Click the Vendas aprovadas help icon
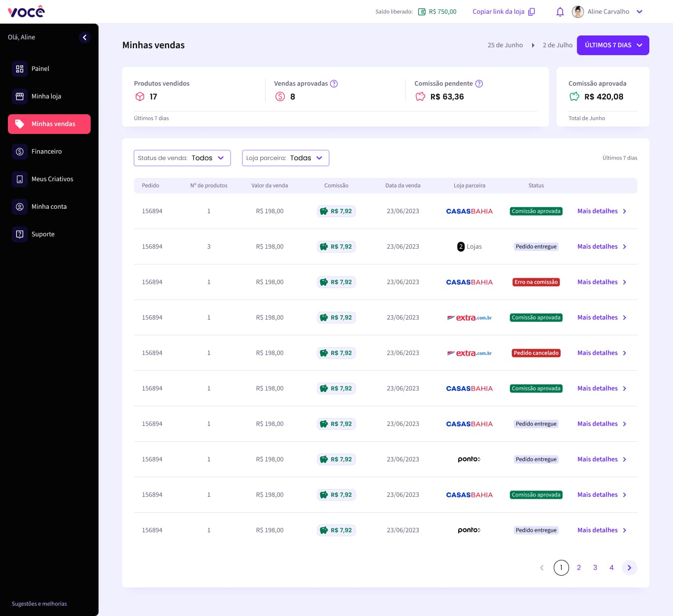 coord(334,84)
